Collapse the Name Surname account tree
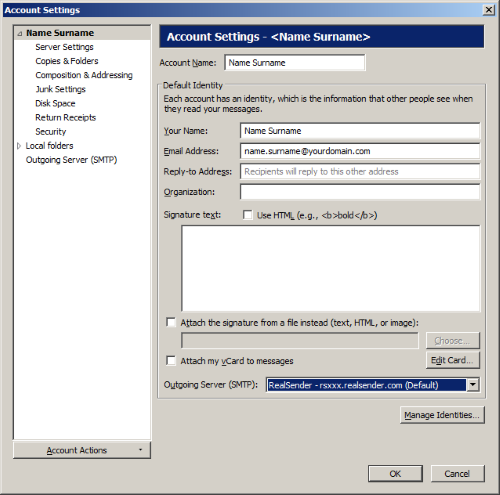 (x=20, y=34)
